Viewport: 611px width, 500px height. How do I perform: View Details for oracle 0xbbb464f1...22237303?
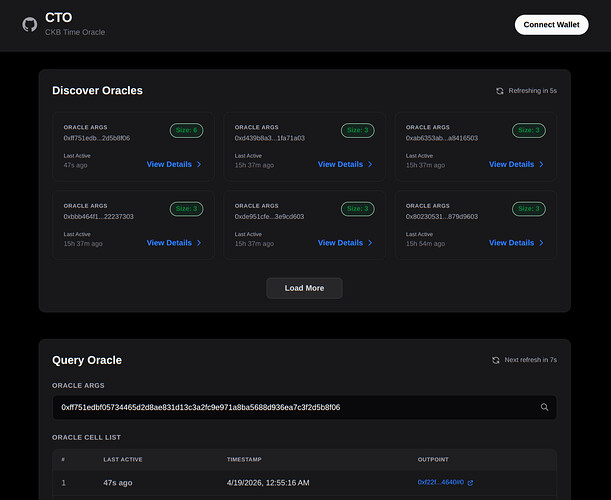tap(174, 243)
